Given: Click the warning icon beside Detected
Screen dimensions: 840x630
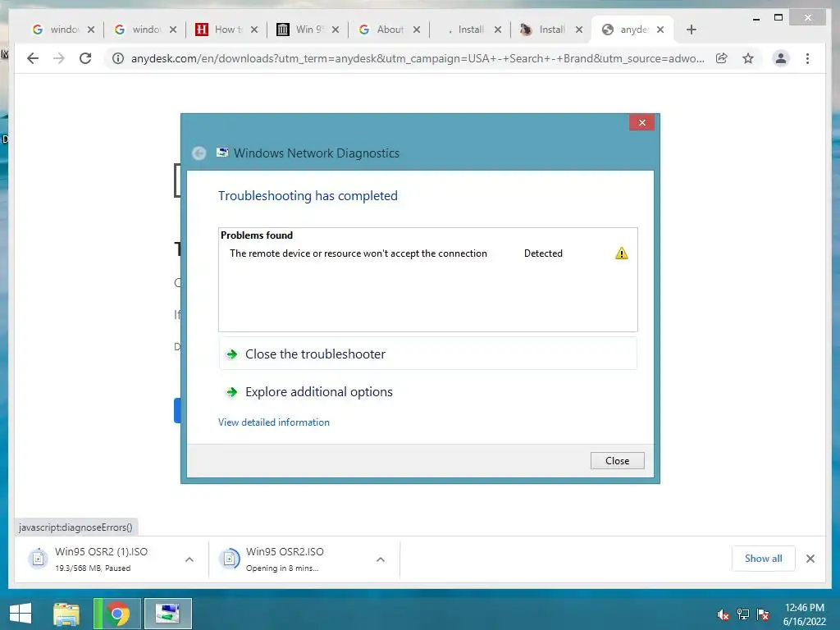Looking at the screenshot, I should click(622, 253).
